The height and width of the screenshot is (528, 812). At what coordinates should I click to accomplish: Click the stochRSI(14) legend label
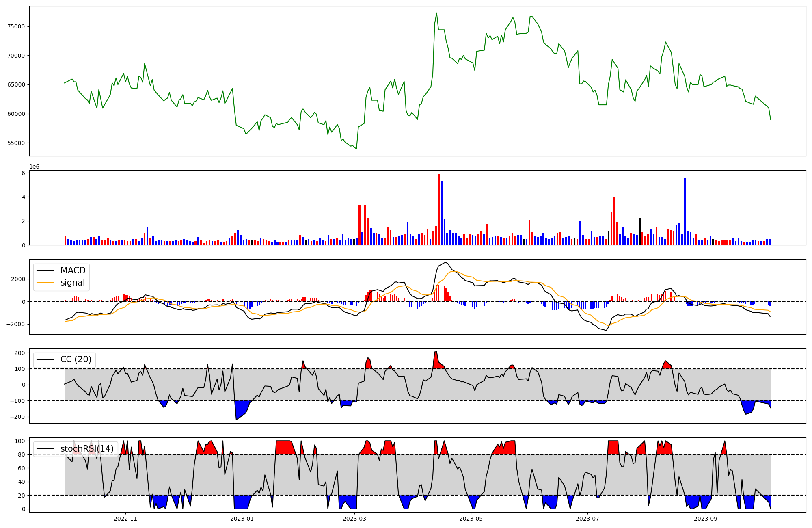pos(87,449)
